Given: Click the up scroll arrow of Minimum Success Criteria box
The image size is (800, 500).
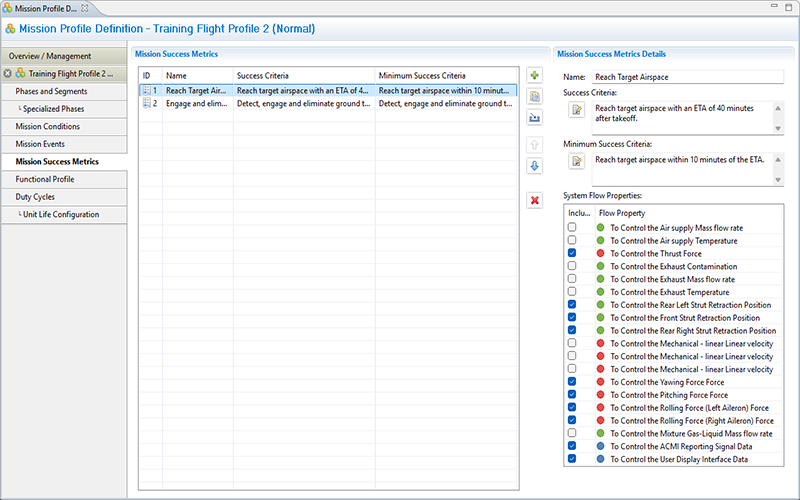Looking at the screenshot, I should tap(778, 159).
